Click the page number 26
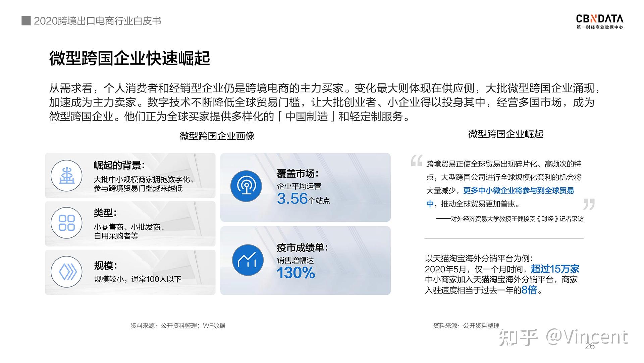The height and width of the screenshot is (363, 644). [590, 346]
